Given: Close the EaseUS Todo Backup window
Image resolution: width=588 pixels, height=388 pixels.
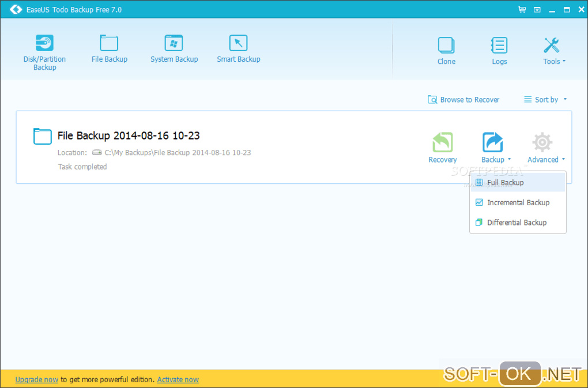Looking at the screenshot, I should 581,10.
